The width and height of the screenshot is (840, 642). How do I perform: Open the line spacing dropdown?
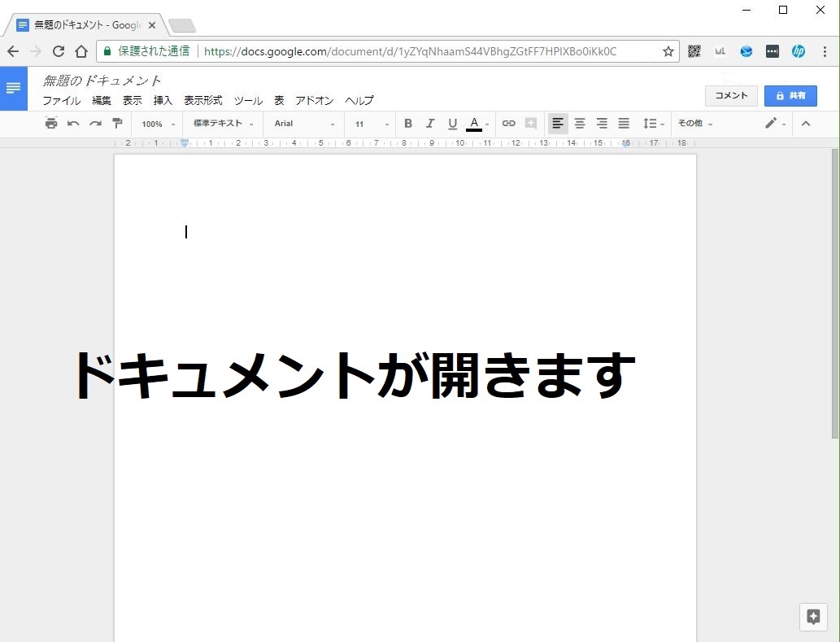tap(653, 124)
